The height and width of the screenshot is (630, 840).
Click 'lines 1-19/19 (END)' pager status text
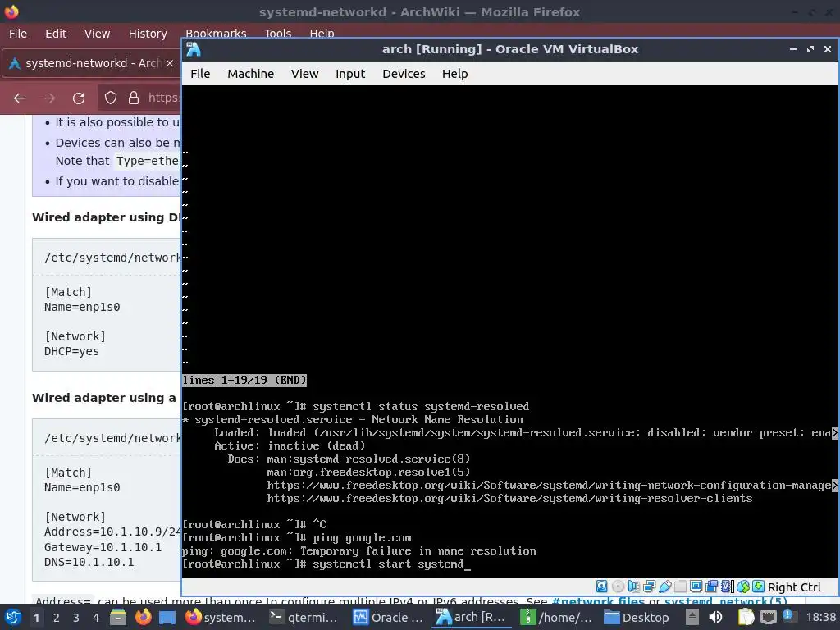coord(244,381)
